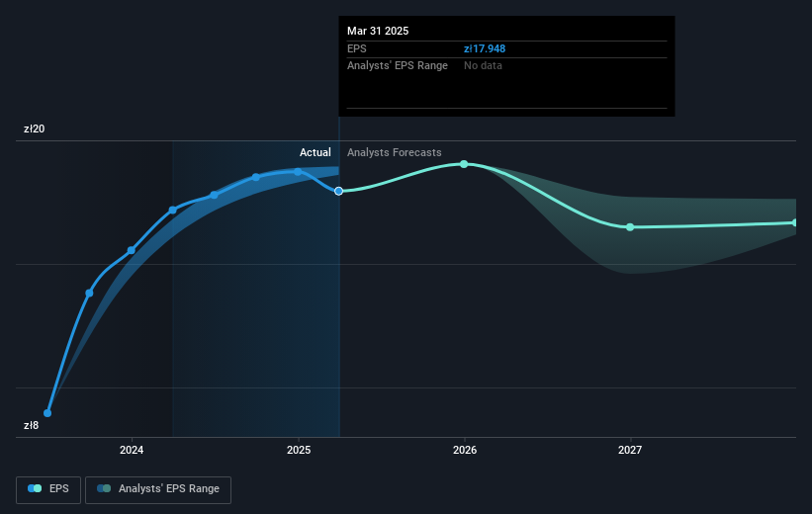Click the No data text in tooltip
This screenshot has width=812, height=514.
483,66
